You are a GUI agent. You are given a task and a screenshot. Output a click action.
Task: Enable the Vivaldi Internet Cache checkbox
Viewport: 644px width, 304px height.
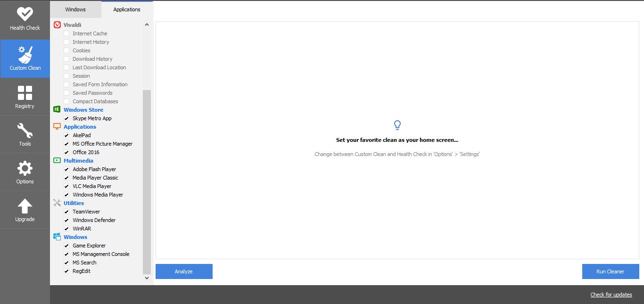pos(66,33)
